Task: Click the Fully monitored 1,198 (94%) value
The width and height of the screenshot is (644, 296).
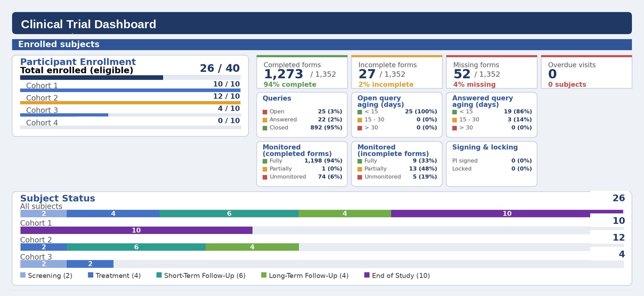Action: (323, 161)
